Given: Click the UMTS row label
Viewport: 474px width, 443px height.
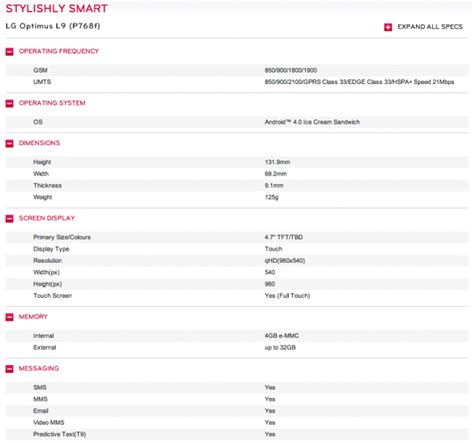Looking at the screenshot, I should pos(42,82).
